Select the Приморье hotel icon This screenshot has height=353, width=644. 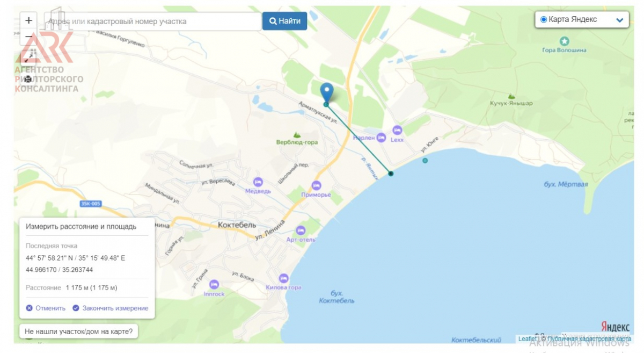(x=316, y=185)
